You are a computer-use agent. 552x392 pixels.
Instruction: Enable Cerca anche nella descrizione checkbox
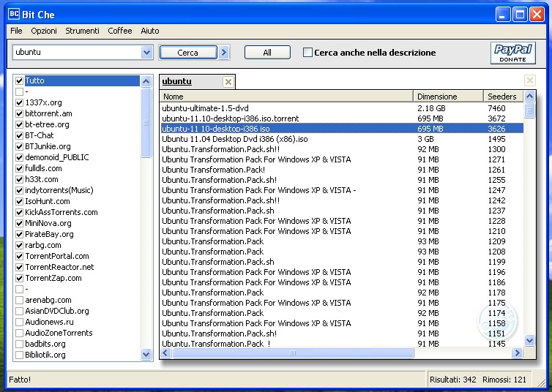(x=307, y=53)
